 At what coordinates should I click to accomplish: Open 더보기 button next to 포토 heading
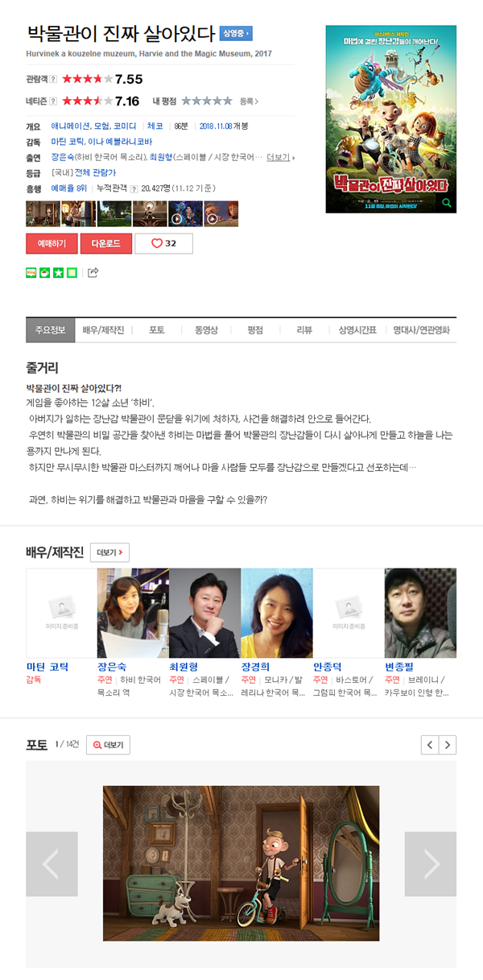[x=108, y=745]
